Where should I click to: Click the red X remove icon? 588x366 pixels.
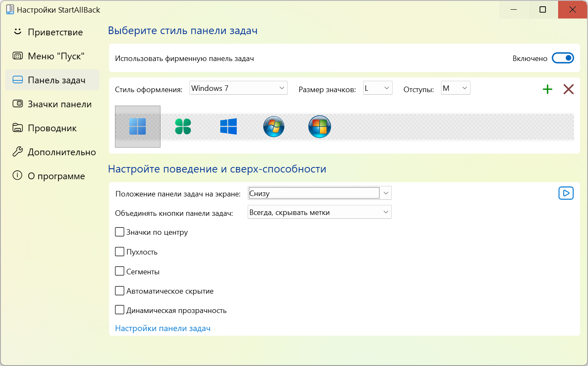tap(568, 89)
